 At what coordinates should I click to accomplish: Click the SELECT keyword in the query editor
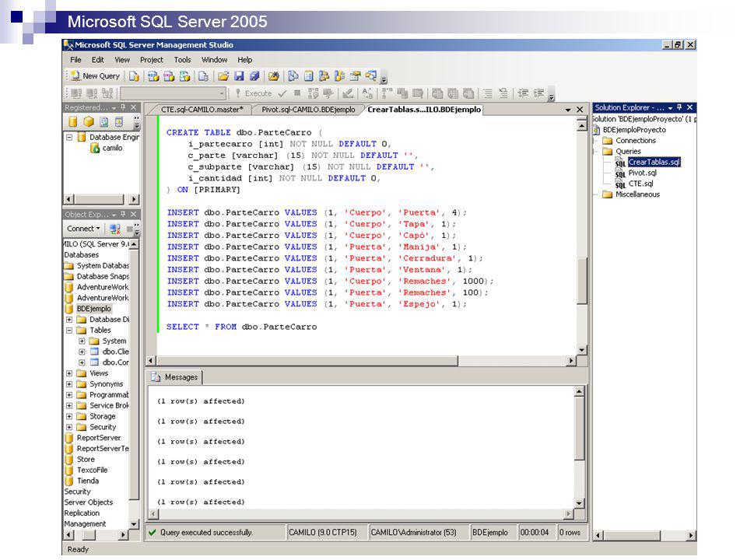click(x=182, y=327)
